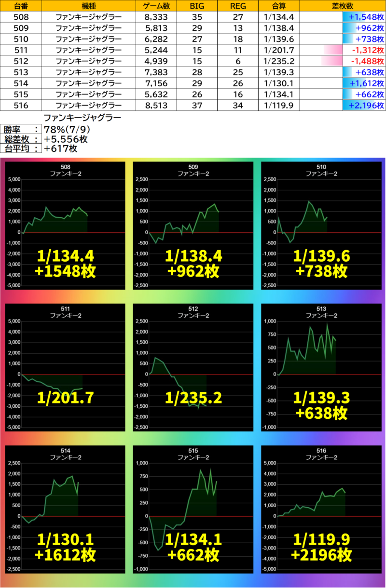Click combined probability 1/134.4 in table
Screen dimensions: 386x588
click(278, 17)
